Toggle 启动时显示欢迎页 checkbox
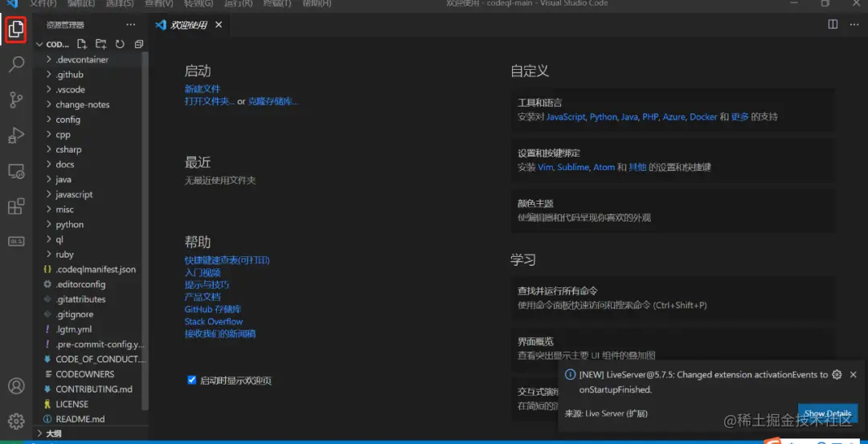Viewport: 868px width, 444px height. [192, 380]
